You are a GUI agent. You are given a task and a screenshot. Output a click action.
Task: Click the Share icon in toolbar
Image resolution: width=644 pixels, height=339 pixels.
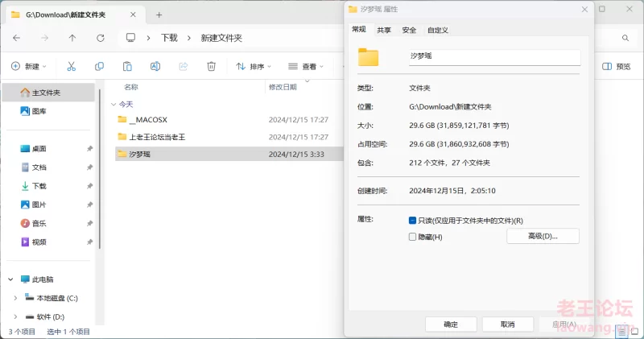click(x=184, y=66)
